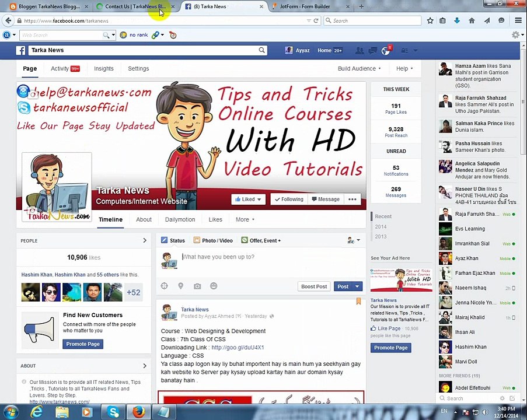Open Windows Start menu orb
This screenshot has width=527, height=420.
[x=11, y=412]
